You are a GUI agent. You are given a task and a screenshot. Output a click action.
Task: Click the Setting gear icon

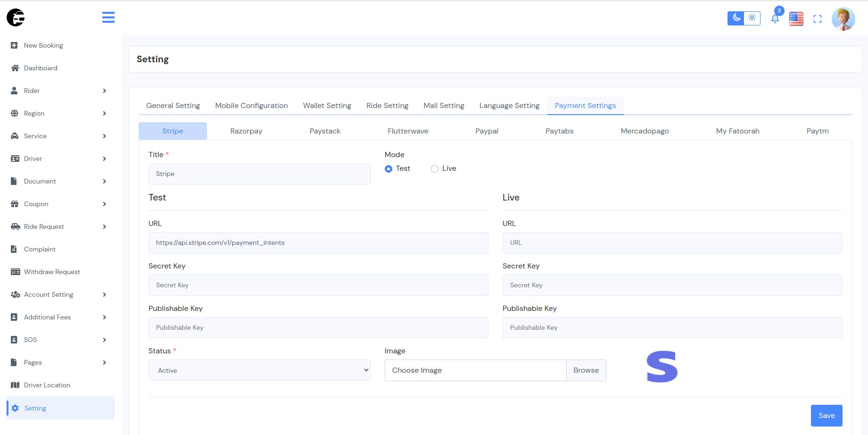(x=15, y=408)
